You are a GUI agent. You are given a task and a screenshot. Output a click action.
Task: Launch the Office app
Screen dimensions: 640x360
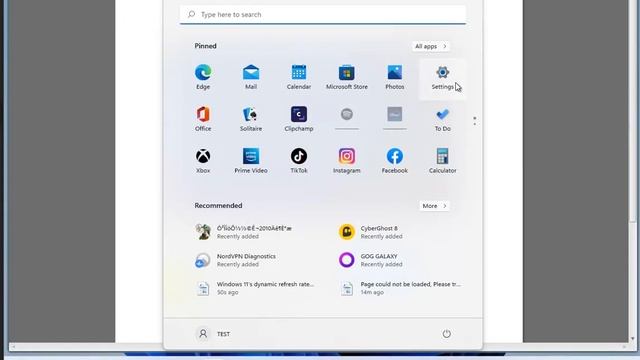click(x=203, y=119)
